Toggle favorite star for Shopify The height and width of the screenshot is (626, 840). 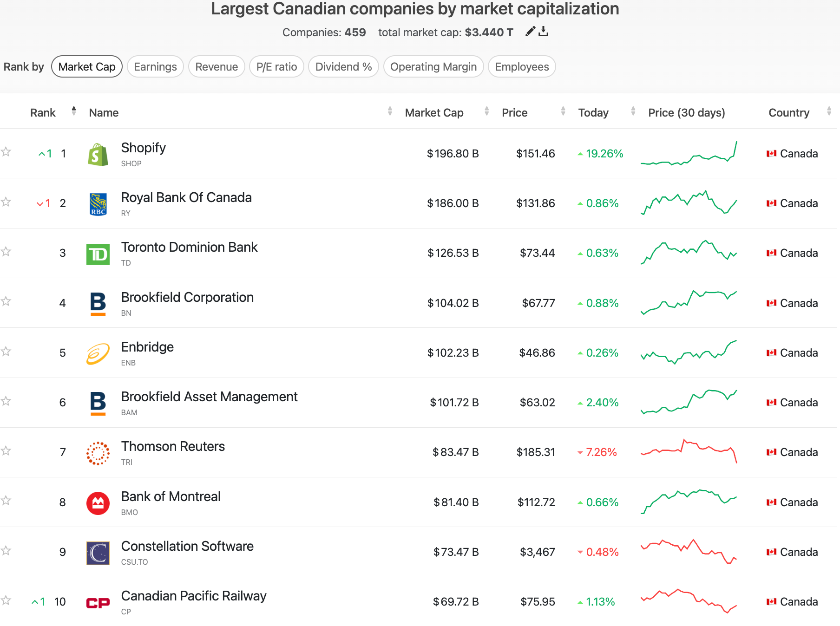6,152
